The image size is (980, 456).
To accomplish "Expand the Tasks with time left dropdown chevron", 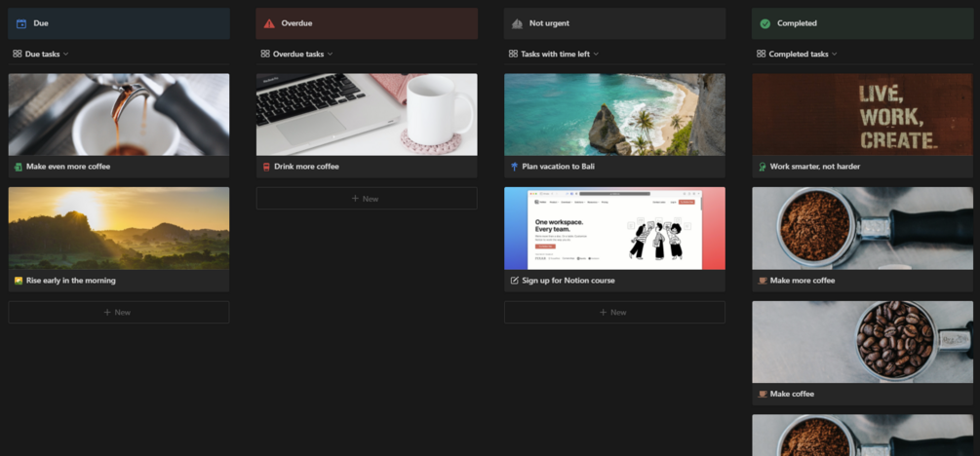I will (596, 55).
